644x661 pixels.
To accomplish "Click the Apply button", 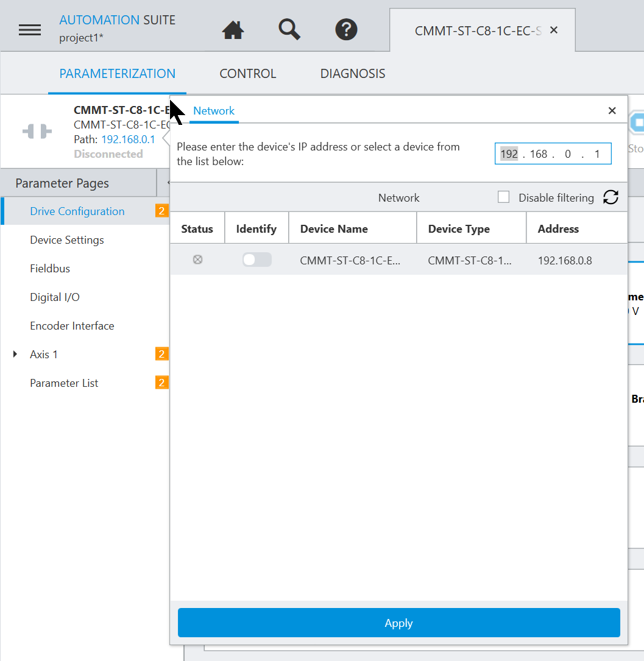I will tap(398, 623).
